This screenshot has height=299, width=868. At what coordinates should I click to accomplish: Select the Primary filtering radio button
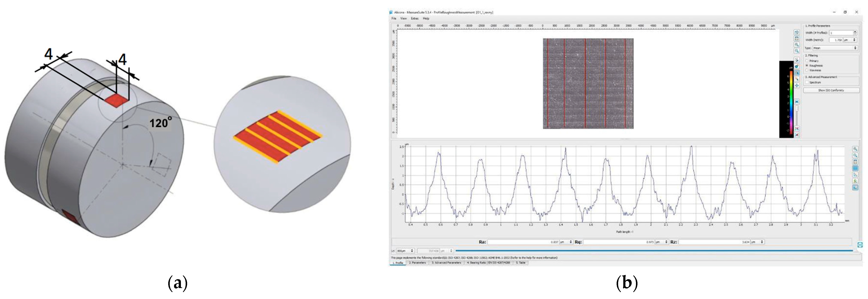(x=807, y=61)
